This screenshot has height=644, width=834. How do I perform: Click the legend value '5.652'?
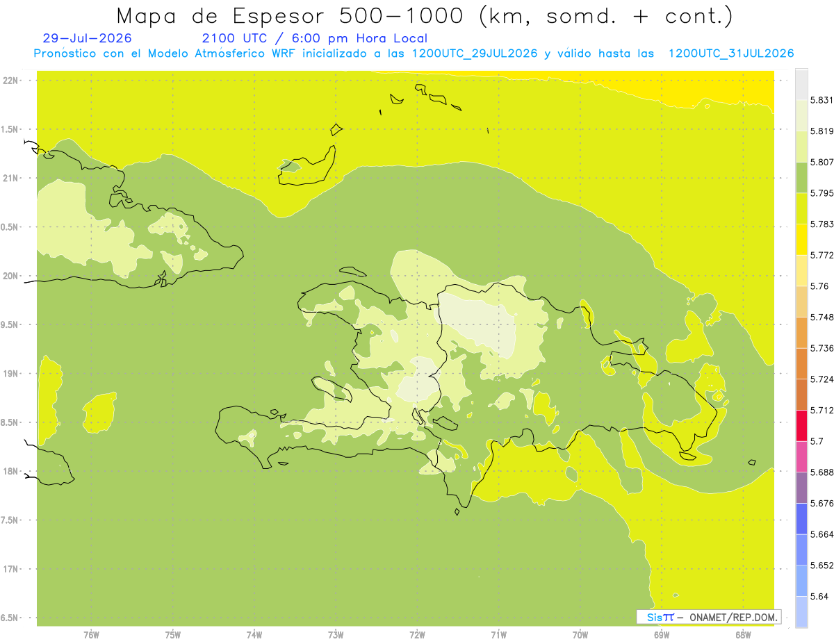pos(822,565)
